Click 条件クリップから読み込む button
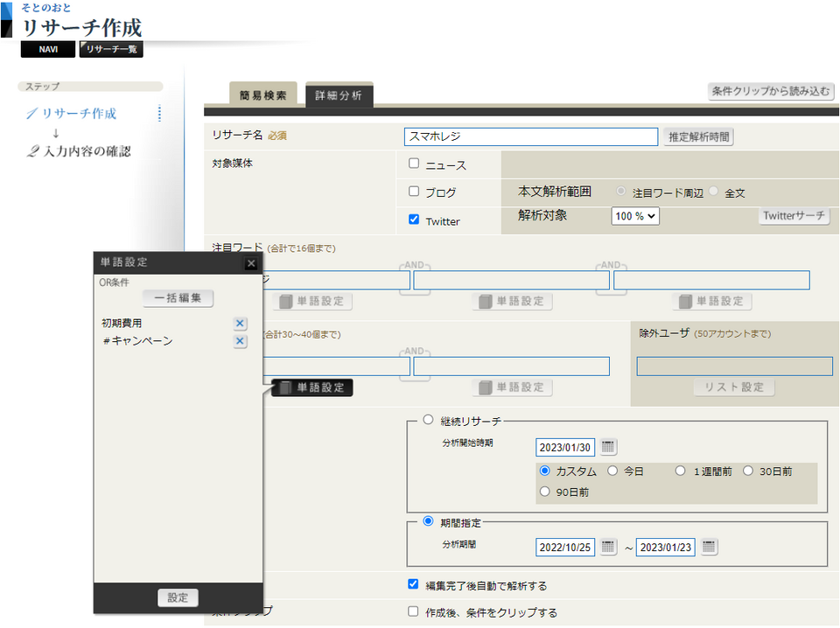 point(771,91)
